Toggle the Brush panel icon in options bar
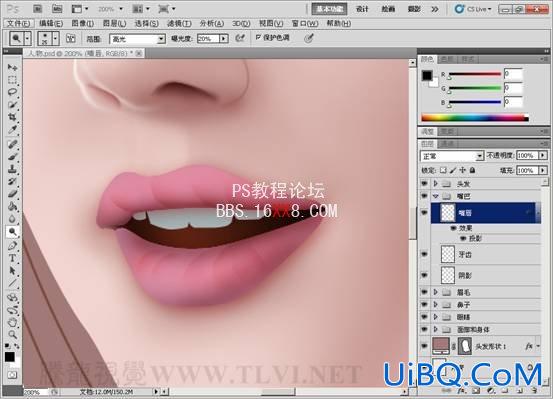 click(x=71, y=38)
